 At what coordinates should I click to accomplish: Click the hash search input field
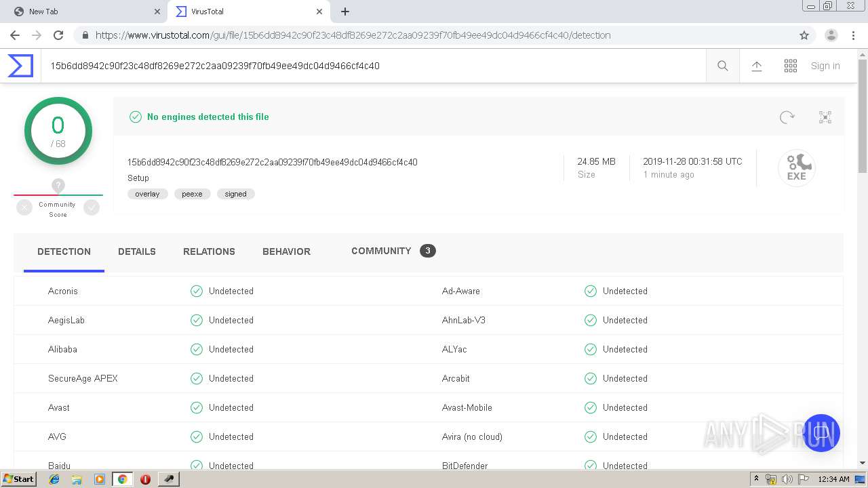coord(373,66)
